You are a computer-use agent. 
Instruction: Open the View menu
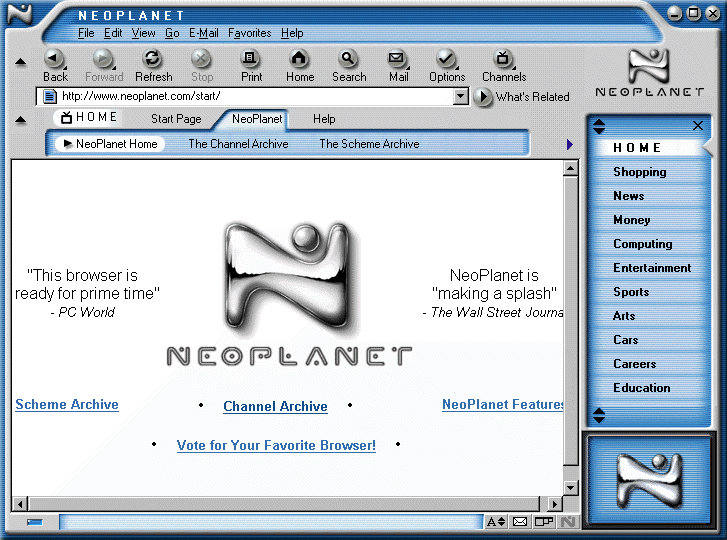[143, 33]
